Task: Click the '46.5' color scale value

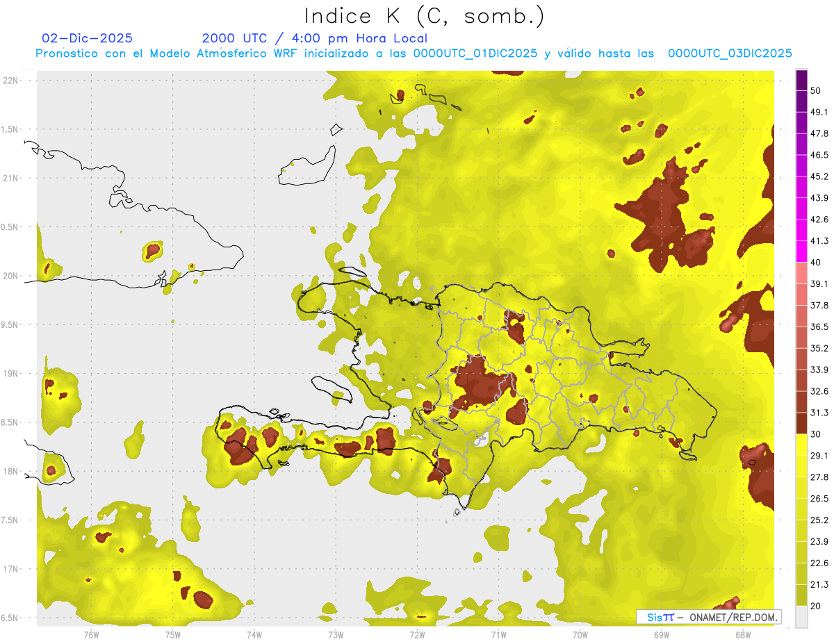Action: tap(819, 155)
